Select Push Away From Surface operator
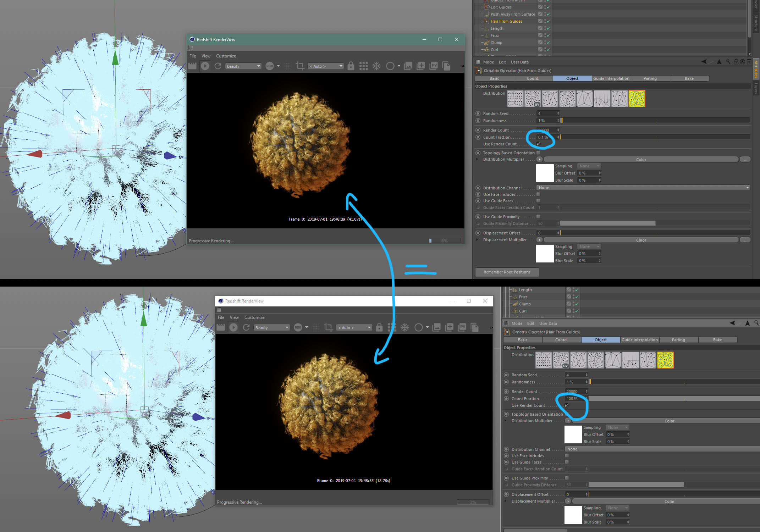 pyautogui.click(x=512, y=14)
